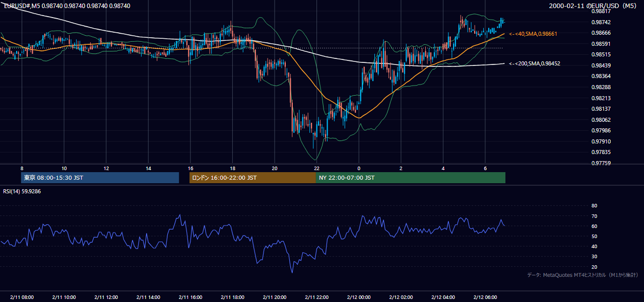The width and height of the screenshot is (644, 302).
Task: Click hour label 18 under price chart
Action: click(x=232, y=168)
